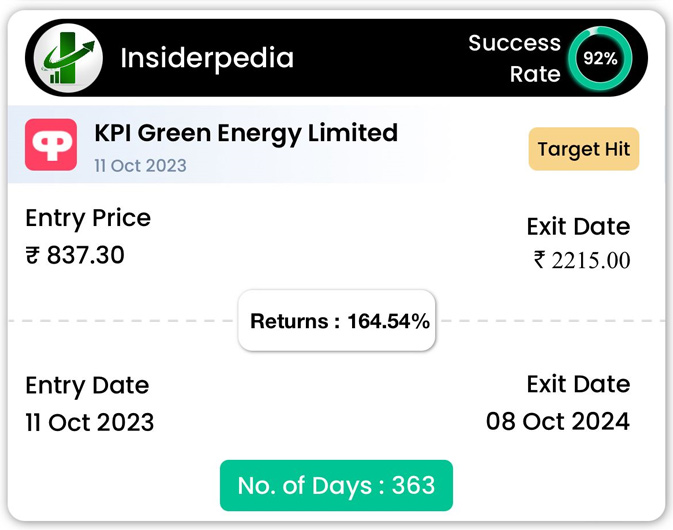
Task: Click the ₹ 2215.00 exit price value
Action: (582, 260)
